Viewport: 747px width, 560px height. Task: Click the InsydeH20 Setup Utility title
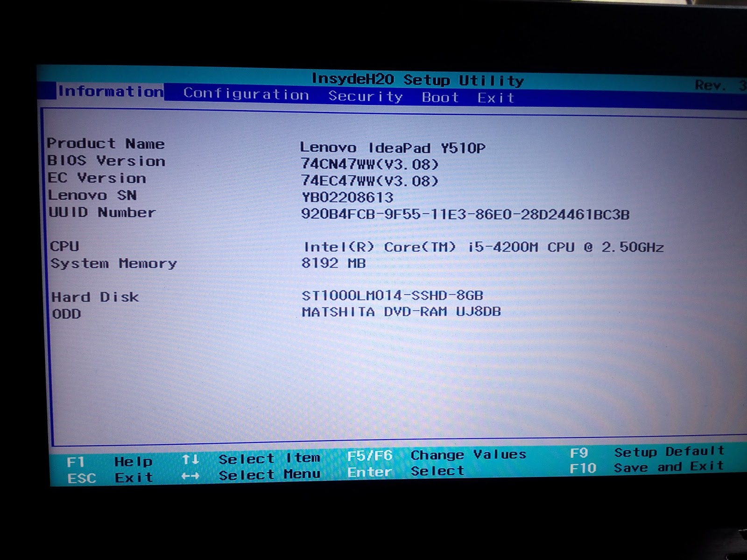(418, 80)
